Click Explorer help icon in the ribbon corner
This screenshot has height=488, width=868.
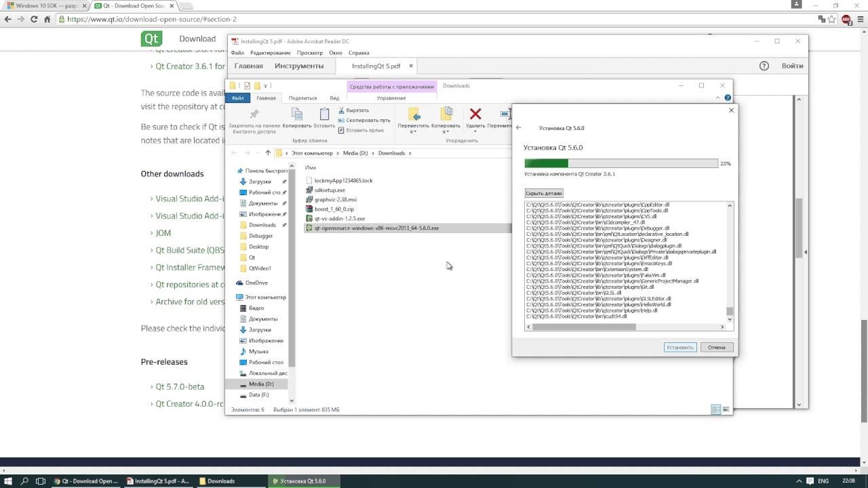pyautogui.click(x=728, y=98)
